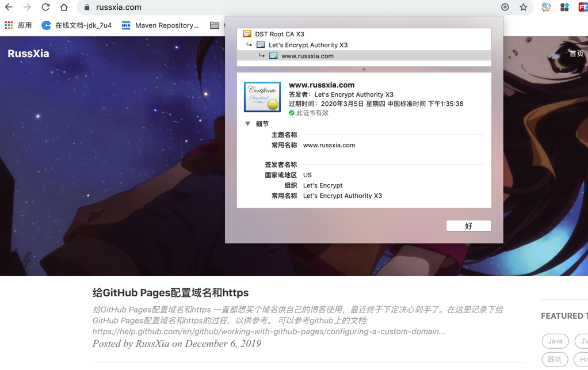Viewport: 588px width, 370px height.
Task: Click the RussXia site logo
Action: point(29,54)
